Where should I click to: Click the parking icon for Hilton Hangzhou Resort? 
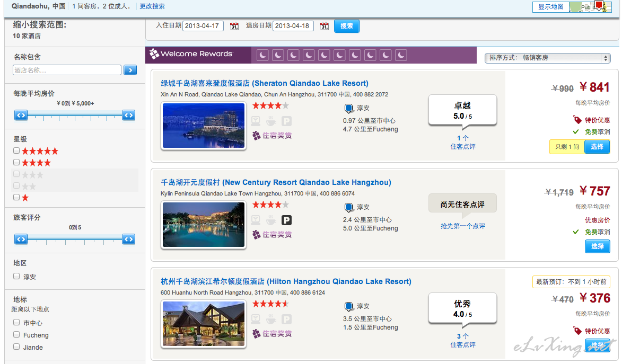[x=286, y=319]
